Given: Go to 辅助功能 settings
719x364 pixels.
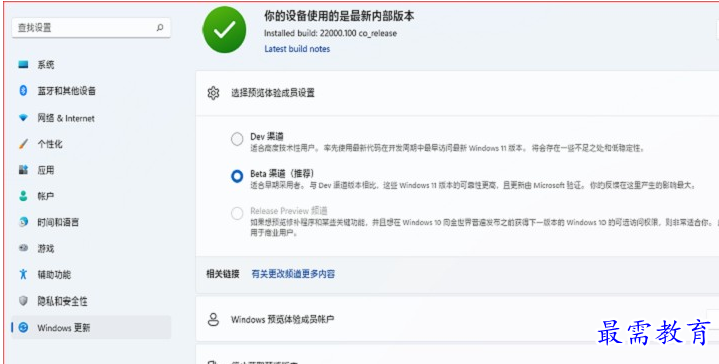Looking at the screenshot, I should coord(91,275).
